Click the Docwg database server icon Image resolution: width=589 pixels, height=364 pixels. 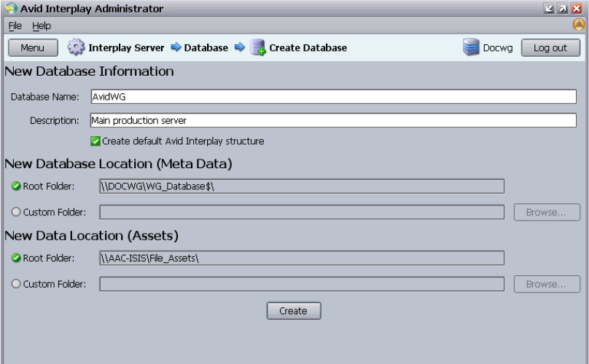click(x=471, y=47)
